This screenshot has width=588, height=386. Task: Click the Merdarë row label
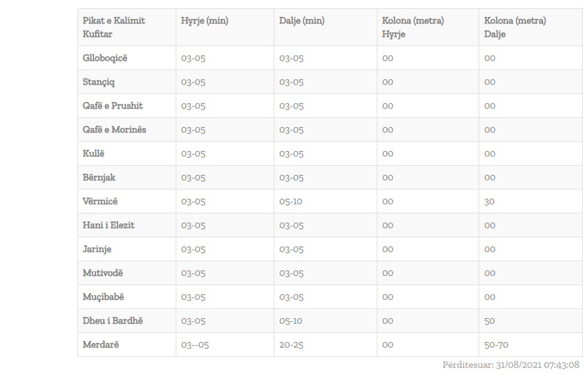pos(100,345)
